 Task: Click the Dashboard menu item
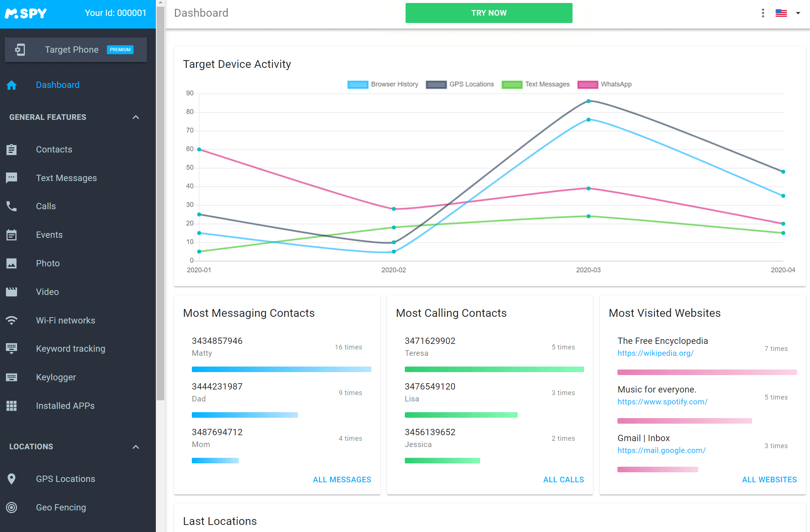58,85
